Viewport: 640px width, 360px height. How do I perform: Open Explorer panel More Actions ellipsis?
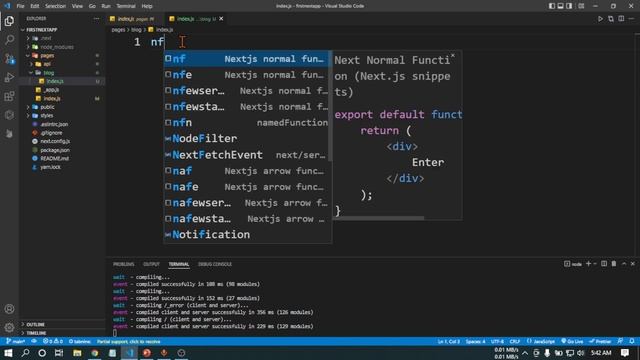tap(96, 18)
